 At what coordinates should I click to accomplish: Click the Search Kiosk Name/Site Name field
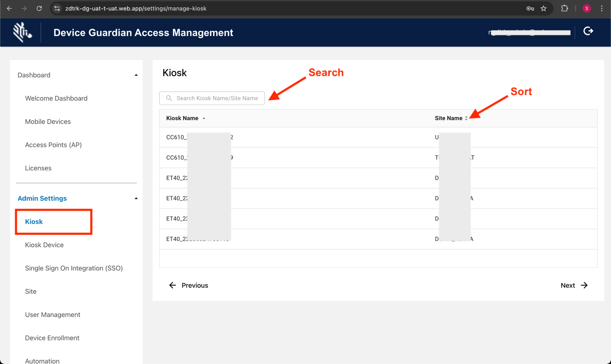coord(217,98)
